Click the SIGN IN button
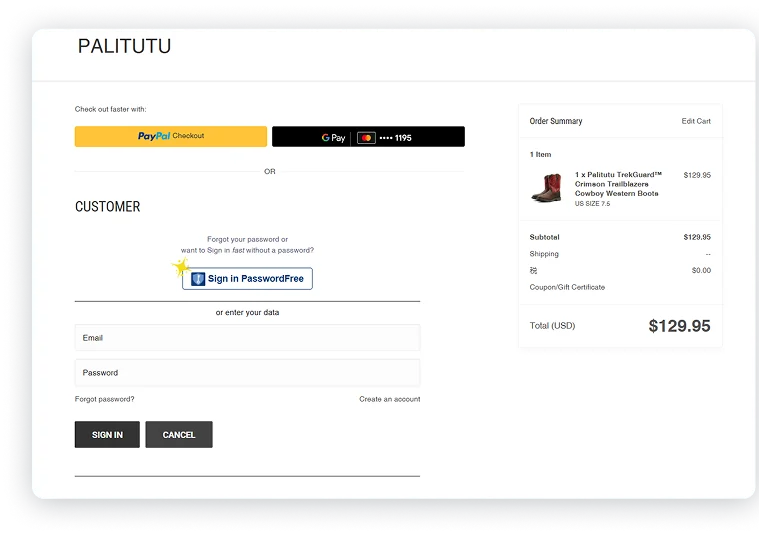The image size is (759, 535). click(107, 434)
